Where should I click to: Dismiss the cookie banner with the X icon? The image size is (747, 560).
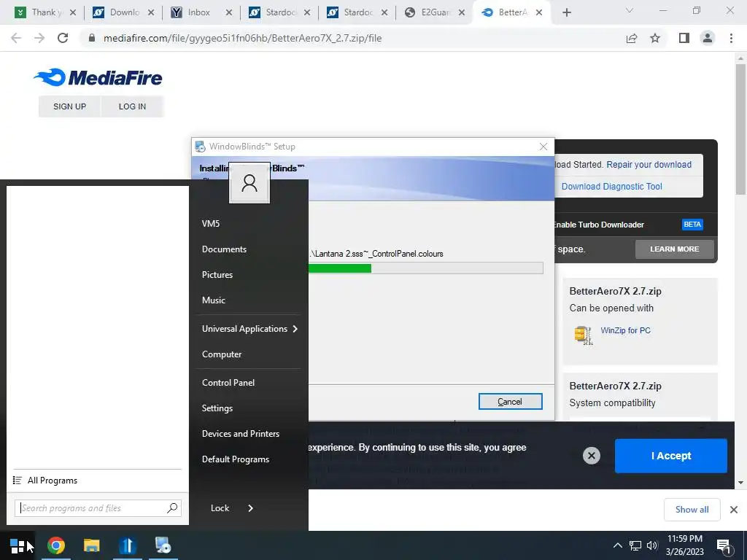tap(591, 456)
